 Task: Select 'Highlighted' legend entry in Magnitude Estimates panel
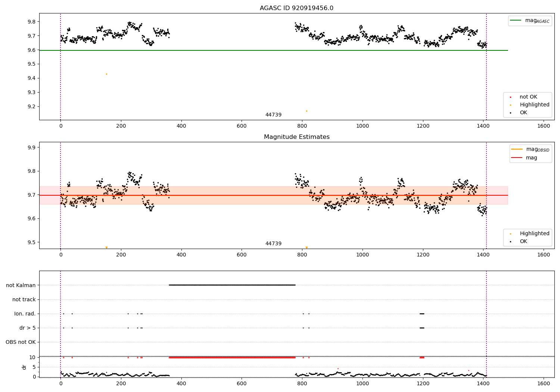529,234
